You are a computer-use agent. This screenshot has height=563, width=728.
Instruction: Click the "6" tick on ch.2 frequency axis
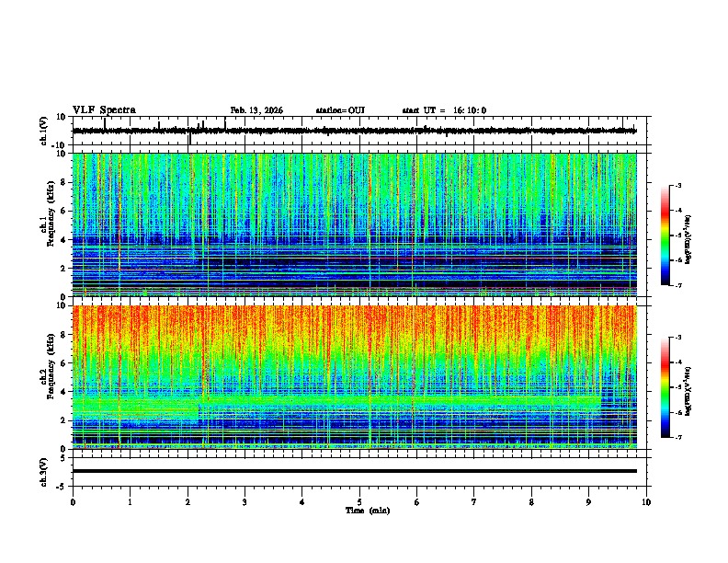click(63, 363)
